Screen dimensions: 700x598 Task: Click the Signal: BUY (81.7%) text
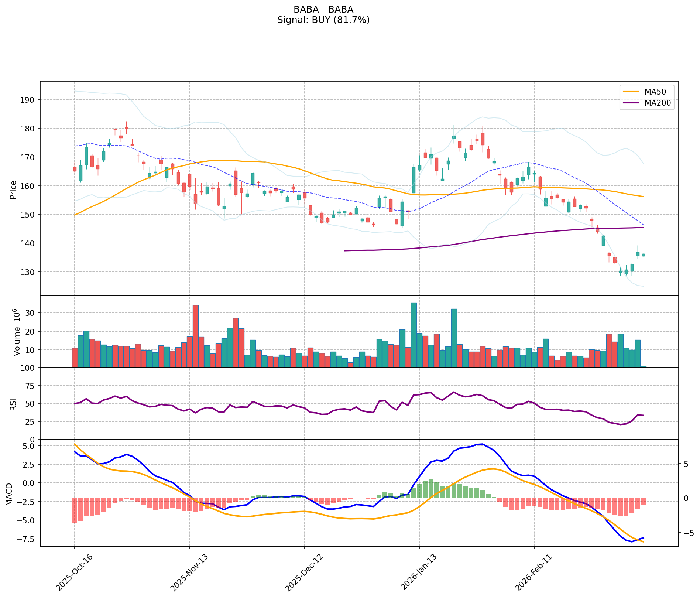[323, 20]
